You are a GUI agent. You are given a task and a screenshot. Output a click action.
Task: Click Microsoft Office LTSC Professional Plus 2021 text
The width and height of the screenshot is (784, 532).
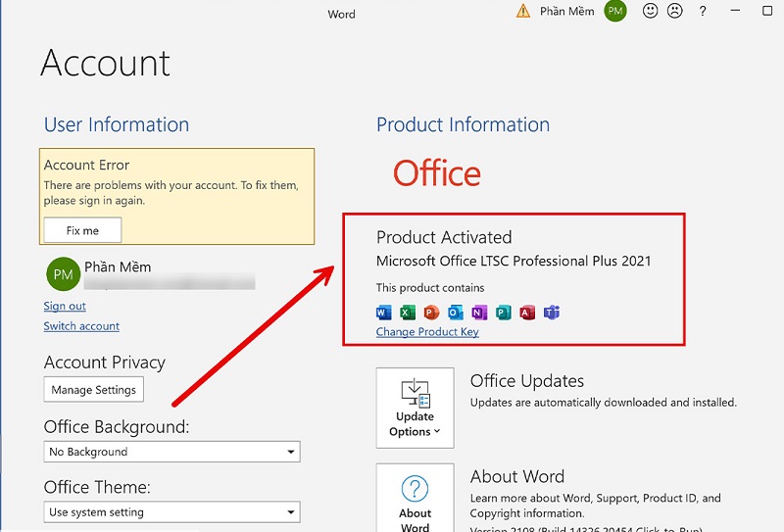click(514, 261)
